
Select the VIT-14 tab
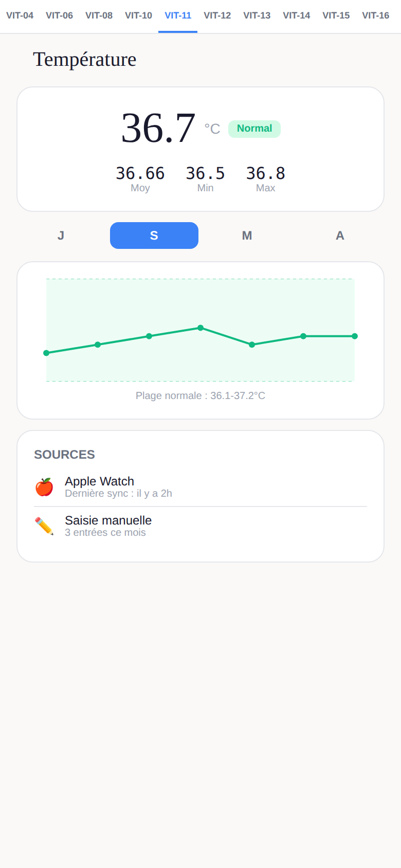tap(297, 16)
